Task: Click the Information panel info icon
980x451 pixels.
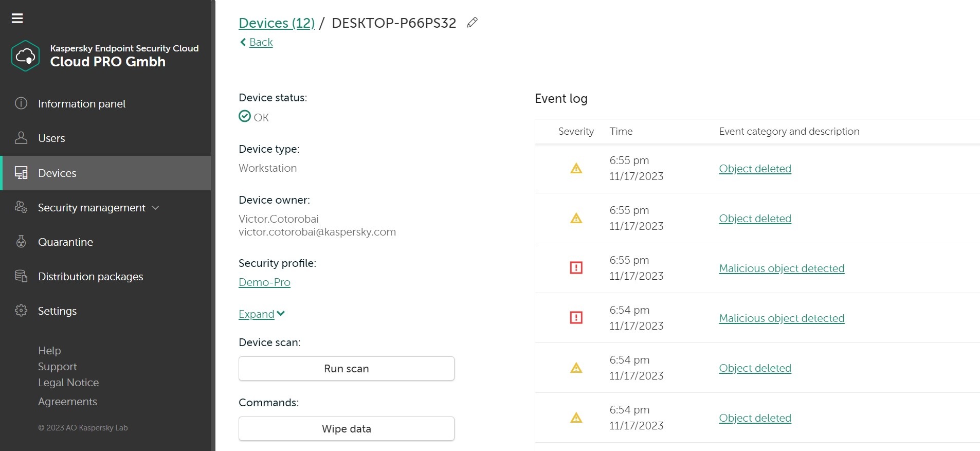Action: [21, 103]
